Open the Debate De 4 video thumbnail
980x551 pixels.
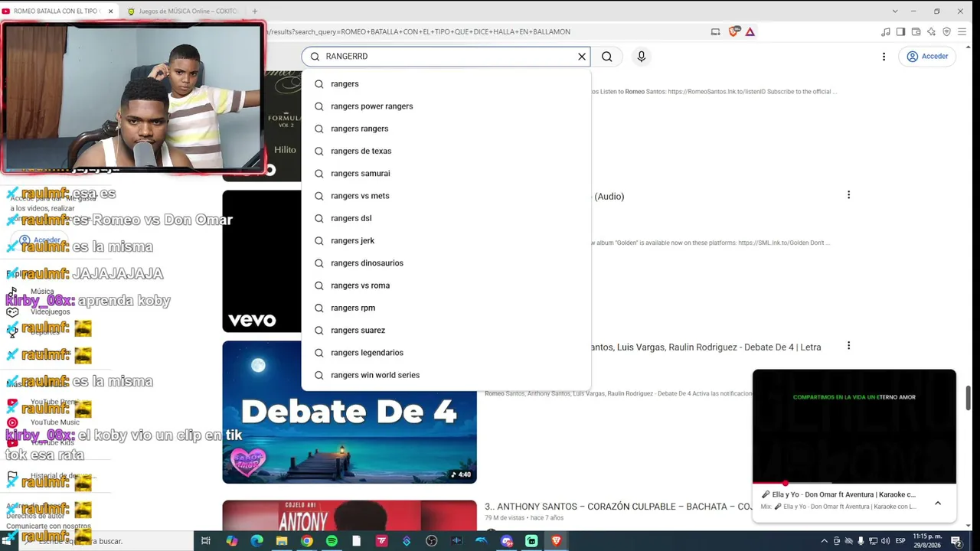349,413
